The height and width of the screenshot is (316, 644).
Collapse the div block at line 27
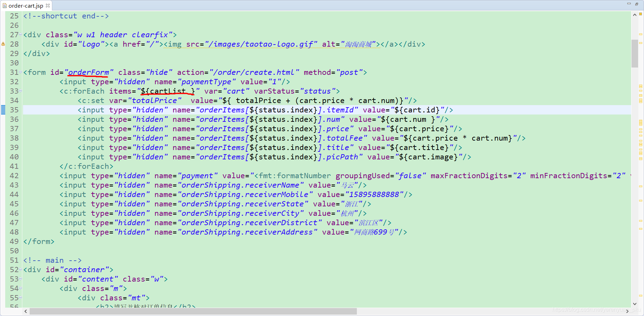click(20, 34)
